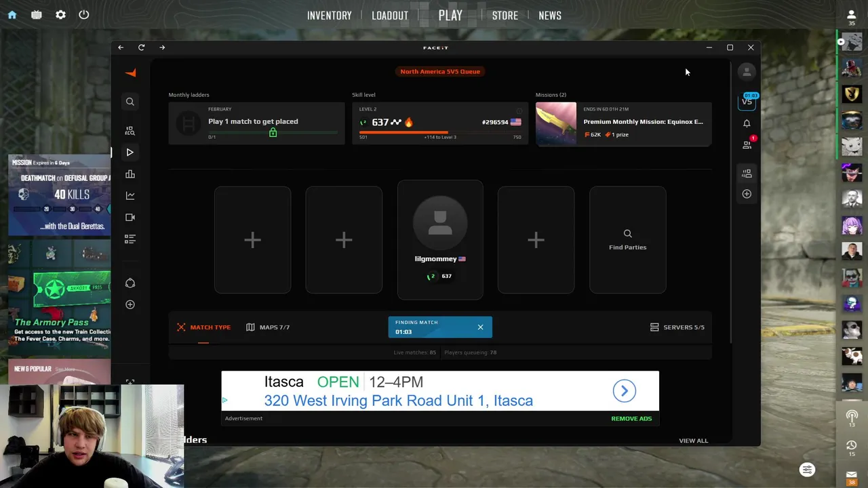Open the STORE tab in CS2

coord(505,16)
